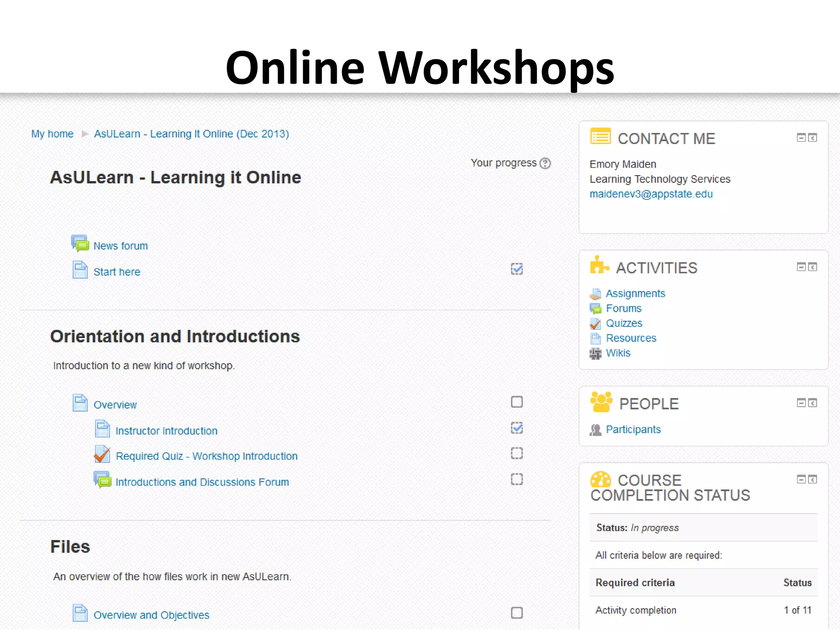Click the Assignments hand icon
Screen dimensions: 840x630
(595, 294)
